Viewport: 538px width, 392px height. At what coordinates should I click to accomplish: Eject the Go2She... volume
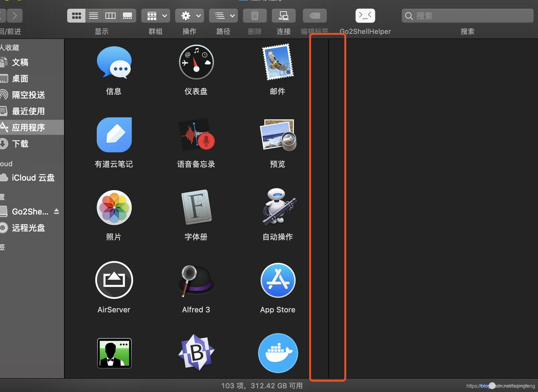56,211
